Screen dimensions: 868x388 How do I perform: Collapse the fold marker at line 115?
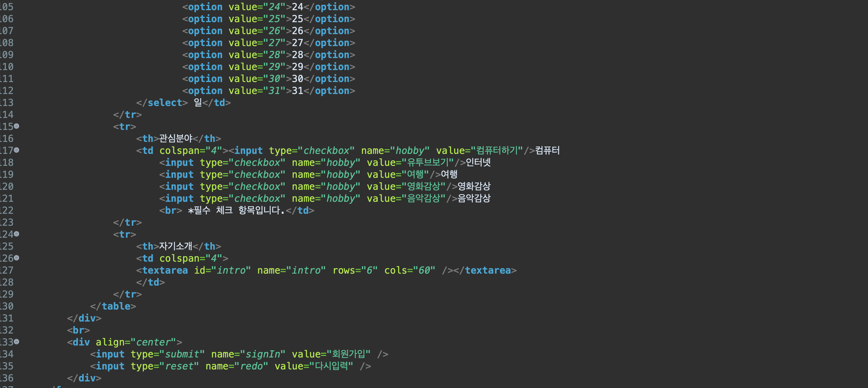pyautogui.click(x=16, y=126)
